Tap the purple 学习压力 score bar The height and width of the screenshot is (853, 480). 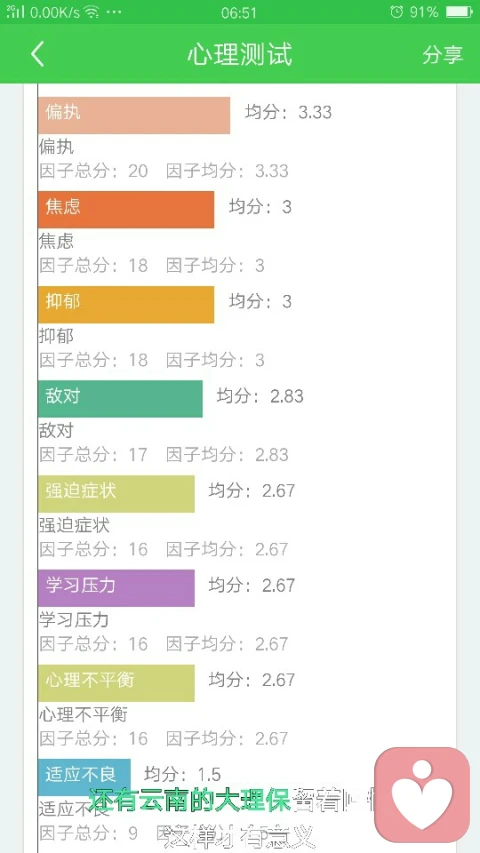pyautogui.click(x=116, y=588)
